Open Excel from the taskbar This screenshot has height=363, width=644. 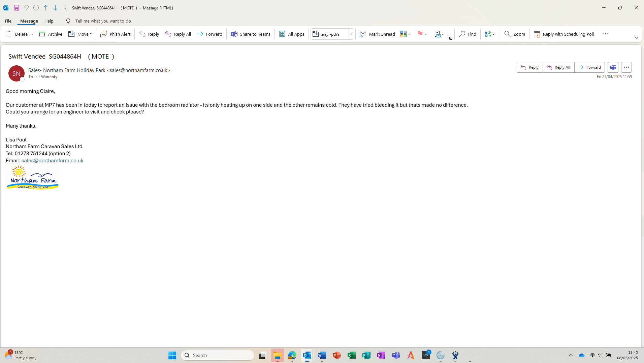[351, 355]
